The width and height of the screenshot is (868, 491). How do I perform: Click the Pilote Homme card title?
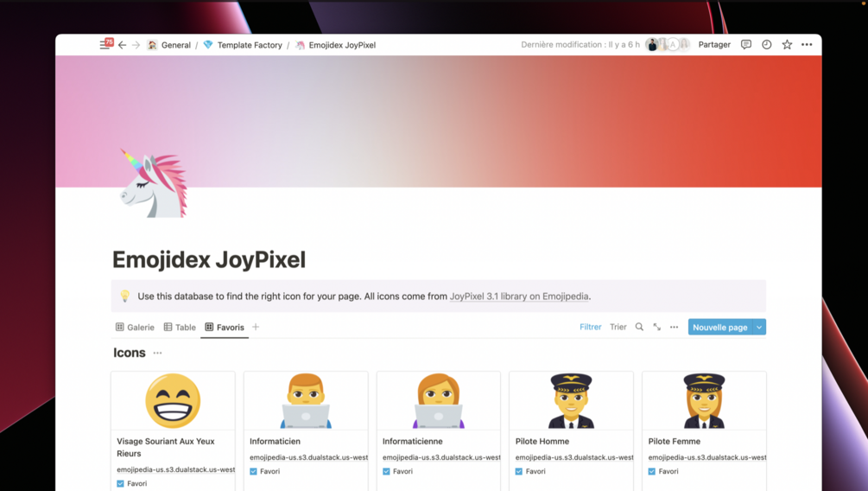click(542, 441)
